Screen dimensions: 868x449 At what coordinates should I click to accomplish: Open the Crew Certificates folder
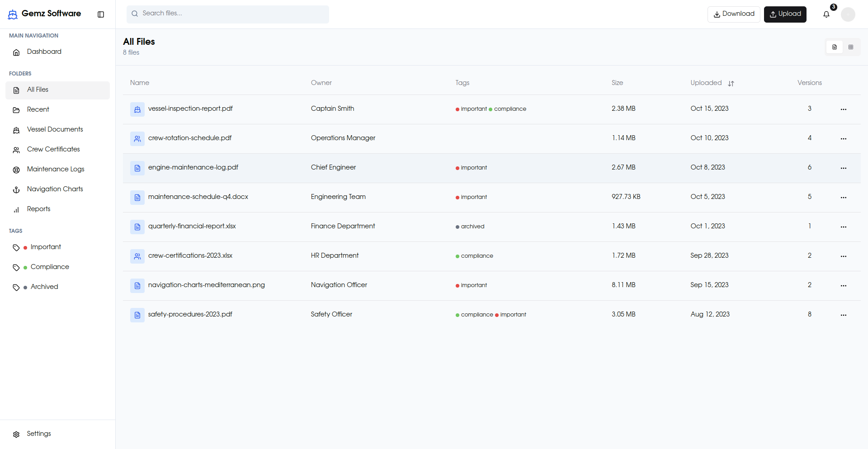57,150
